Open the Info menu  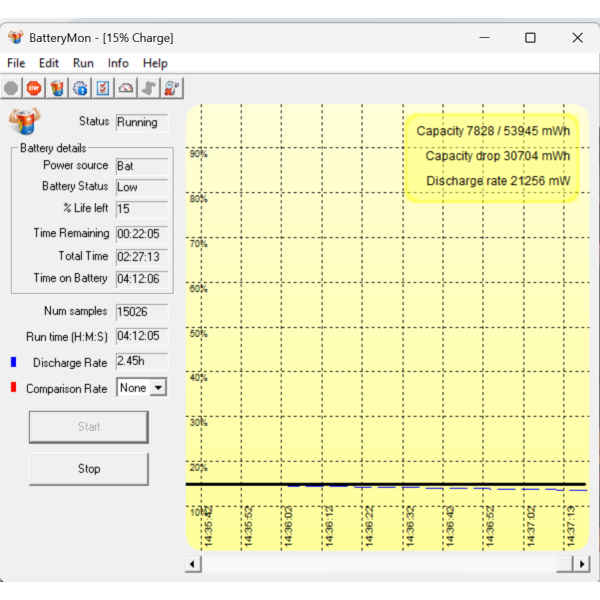(x=118, y=63)
